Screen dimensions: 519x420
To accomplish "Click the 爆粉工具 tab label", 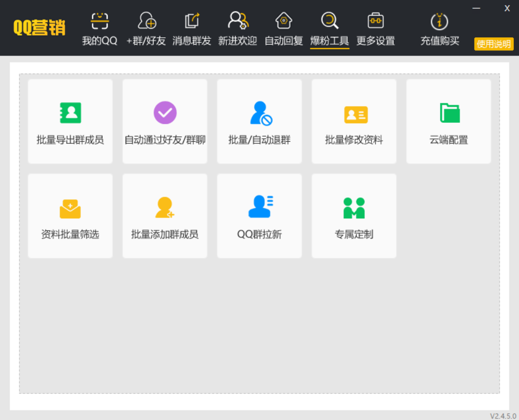I will tap(330, 41).
